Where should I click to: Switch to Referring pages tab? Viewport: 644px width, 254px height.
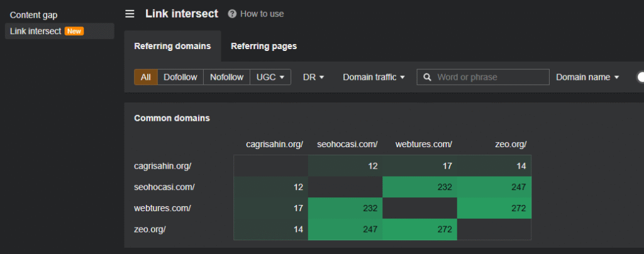coord(264,47)
